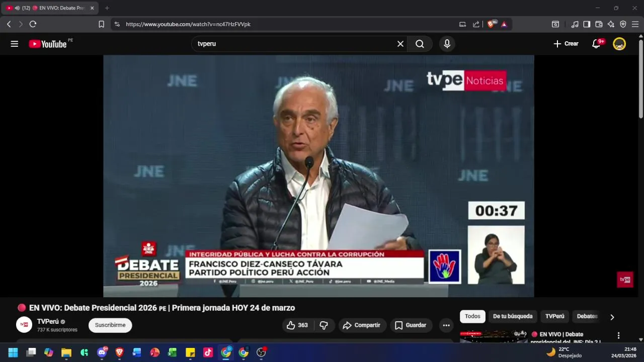Open the clock and date 21:48
The height and width of the screenshot is (362, 644).
click(624, 352)
